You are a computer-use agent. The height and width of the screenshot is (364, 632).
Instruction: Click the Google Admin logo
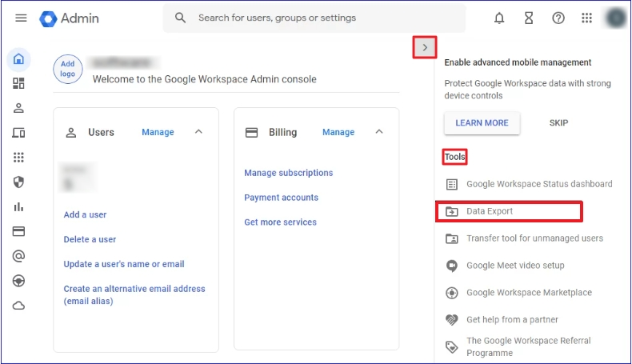click(x=69, y=18)
